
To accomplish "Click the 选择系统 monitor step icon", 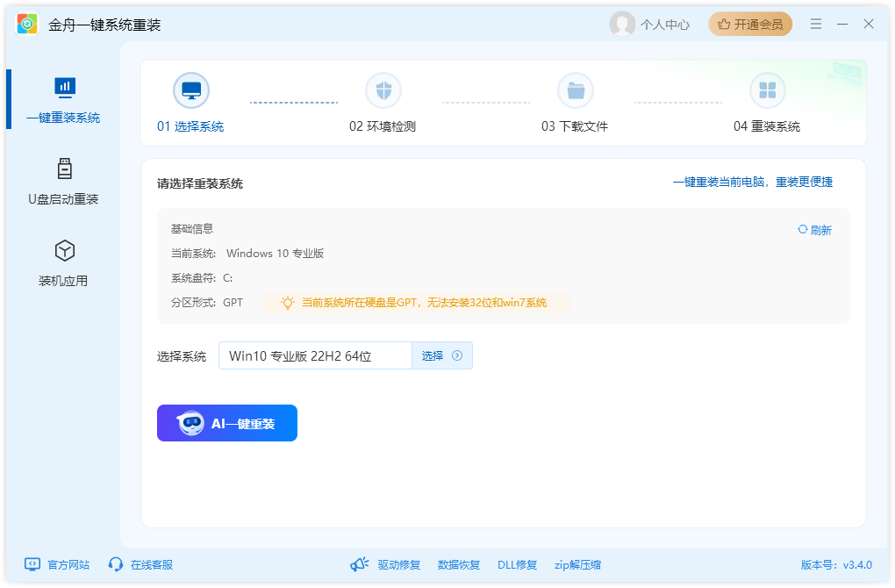I will 191,90.
